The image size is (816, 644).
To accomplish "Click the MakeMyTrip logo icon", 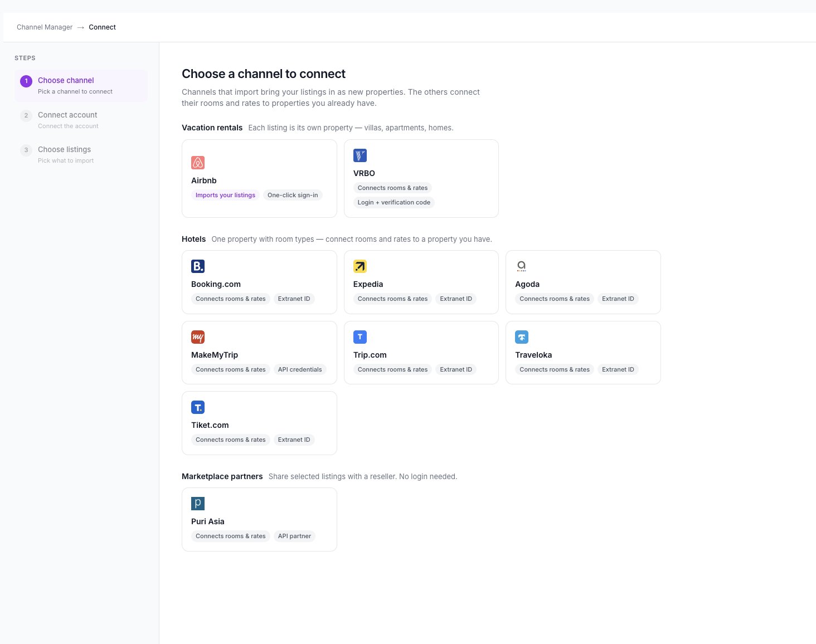I will tap(198, 337).
